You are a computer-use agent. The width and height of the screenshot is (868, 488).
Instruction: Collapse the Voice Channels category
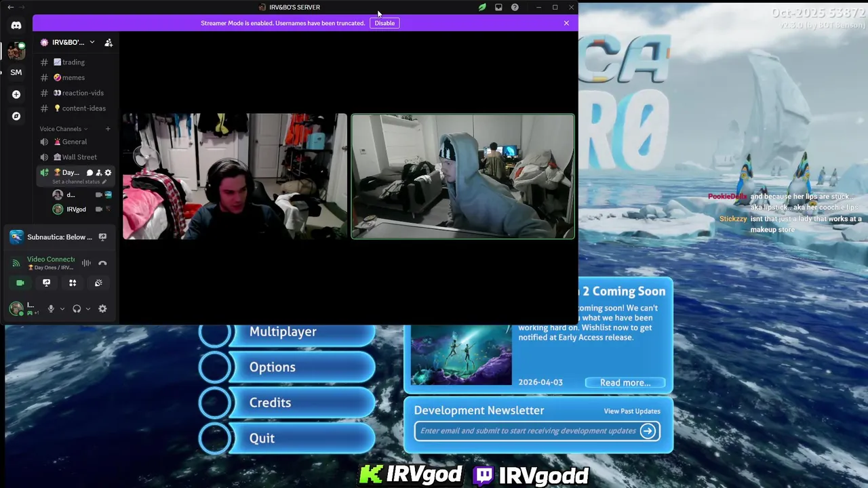coord(63,129)
